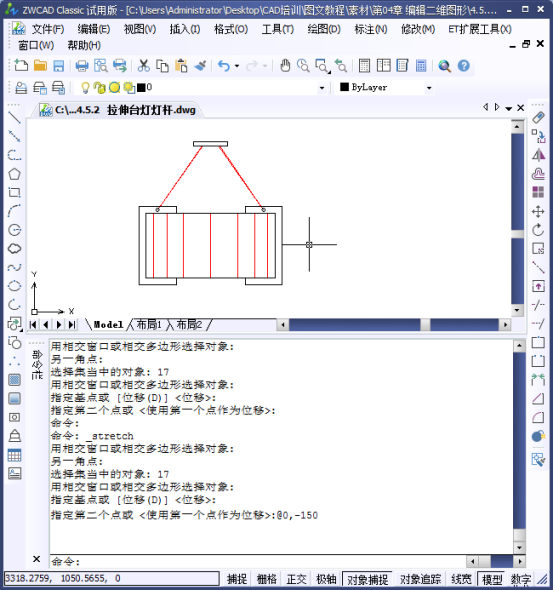Select the Revision Cloud tool
Screen dimensions: 554x590
pos(14,248)
